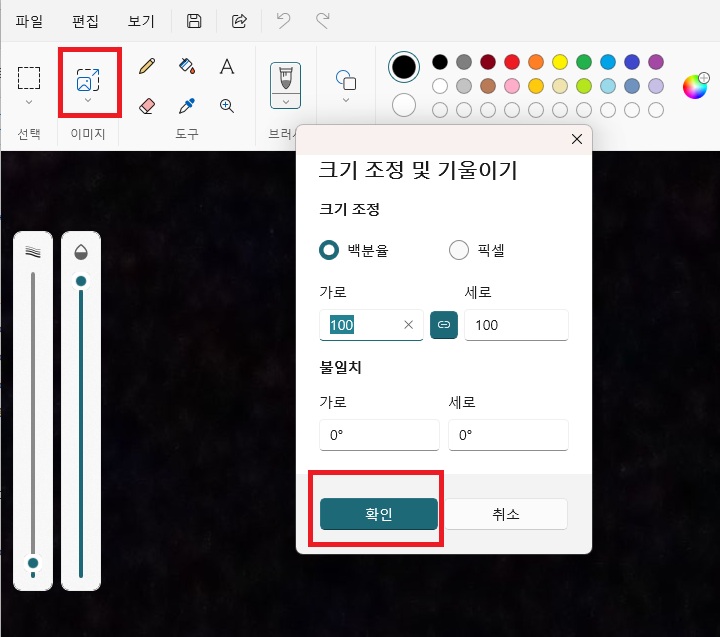Image resolution: width=720 pixels, height=637 pixels.
Task: Select the Fill bucket tool
Action: tap(187, 66)
